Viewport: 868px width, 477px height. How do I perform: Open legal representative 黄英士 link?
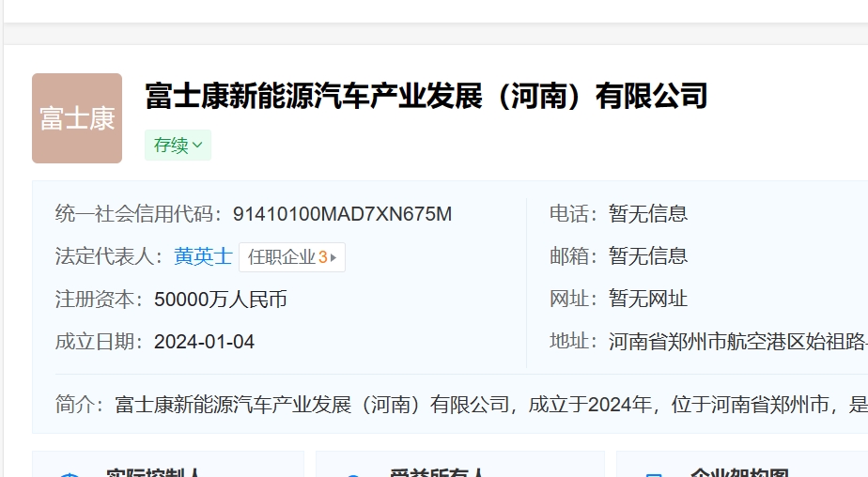203,256
